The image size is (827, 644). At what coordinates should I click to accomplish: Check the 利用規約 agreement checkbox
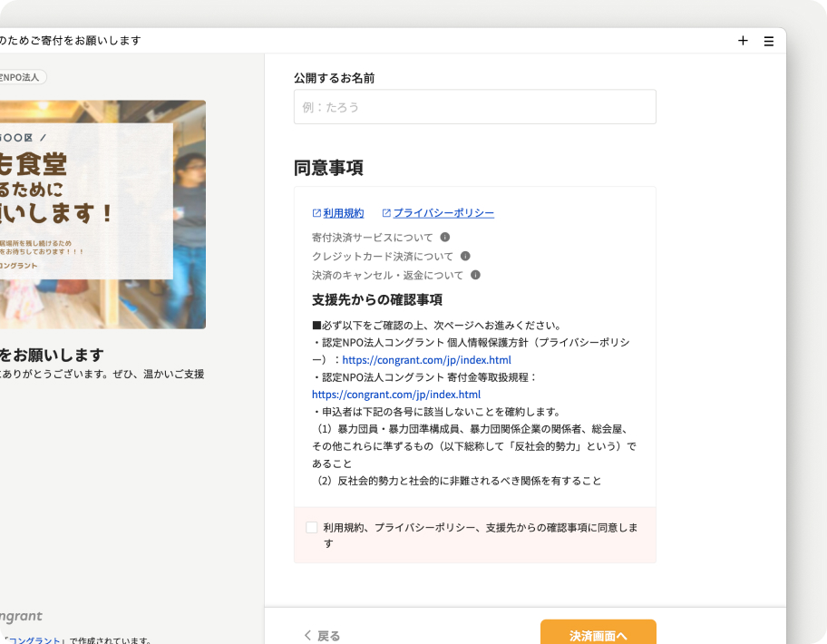312,527
